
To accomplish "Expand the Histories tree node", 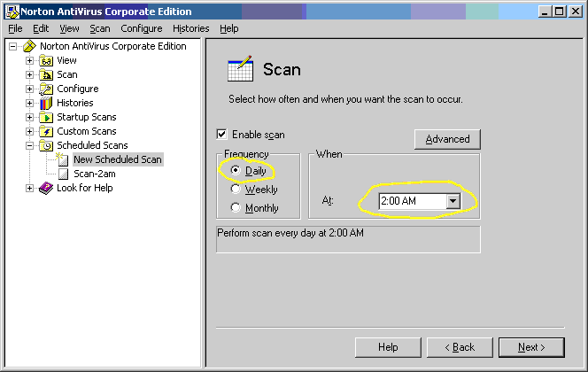I will [30, 103].
